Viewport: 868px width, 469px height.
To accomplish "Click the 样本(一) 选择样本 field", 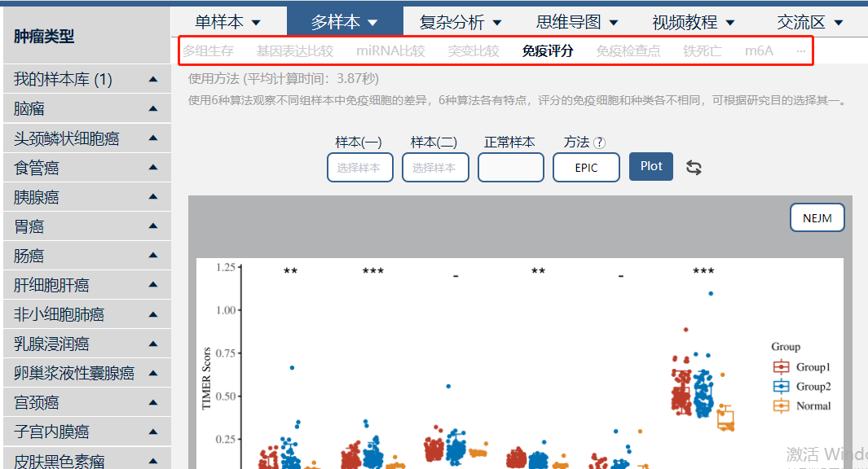I will coord(359,168).
